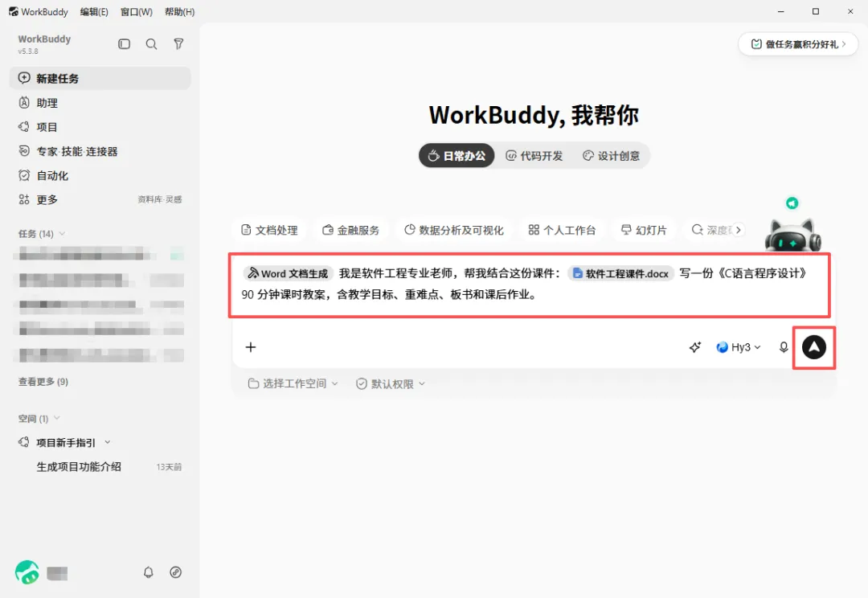
Task: Click attached 软件工程课件.docx file chip
Action: click(x=620, y=273)
